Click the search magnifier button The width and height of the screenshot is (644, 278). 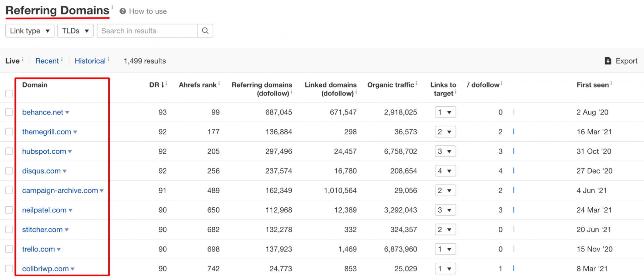[205, 31]
